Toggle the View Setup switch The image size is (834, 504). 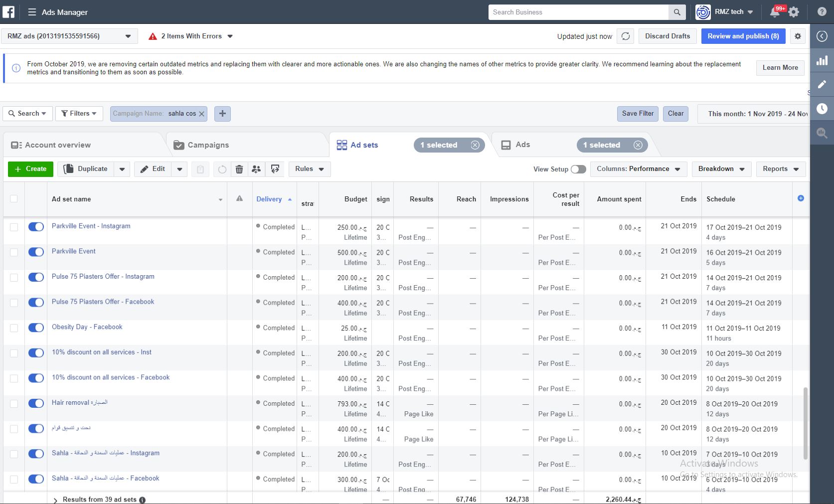click(x=578, y=169)
